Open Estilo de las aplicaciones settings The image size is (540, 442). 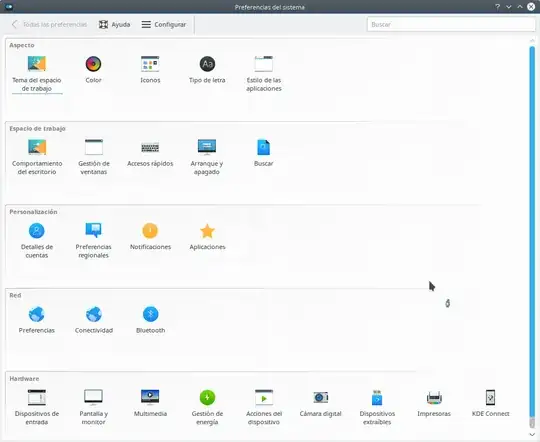(x=264, y=74)
